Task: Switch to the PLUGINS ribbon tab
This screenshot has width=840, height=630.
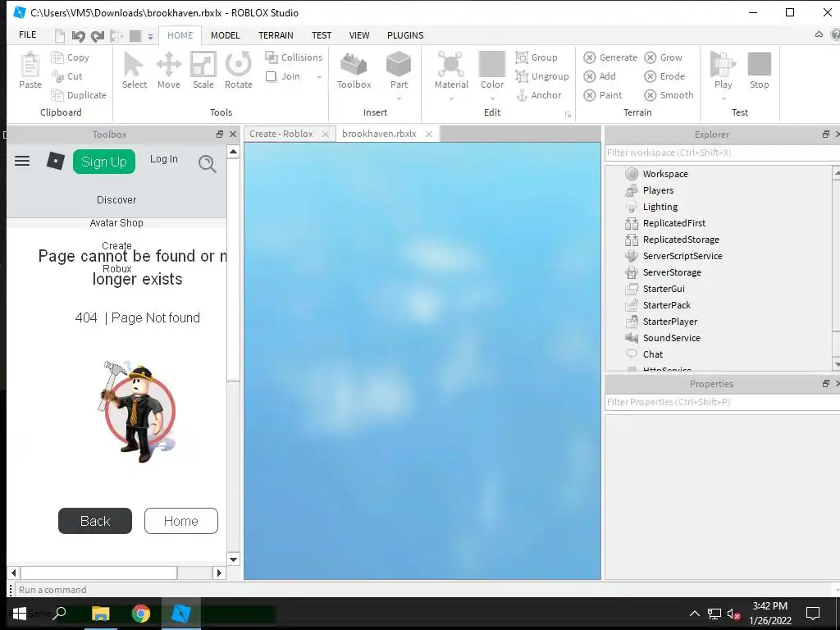Action: click(x=405, y=35)
